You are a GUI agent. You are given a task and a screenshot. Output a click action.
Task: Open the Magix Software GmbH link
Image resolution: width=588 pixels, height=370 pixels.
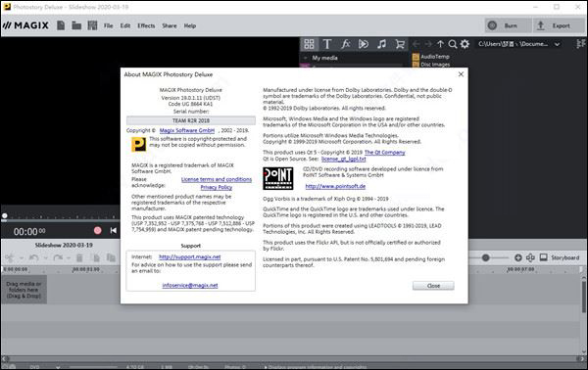(187, 130)
